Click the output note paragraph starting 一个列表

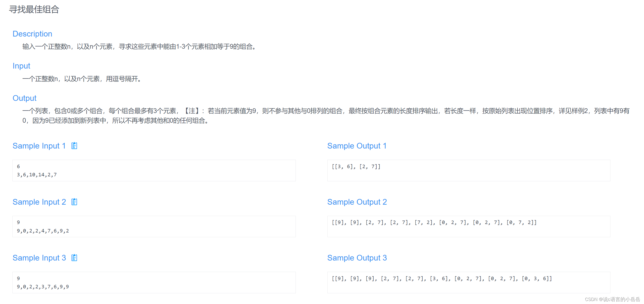click(326, 115)
